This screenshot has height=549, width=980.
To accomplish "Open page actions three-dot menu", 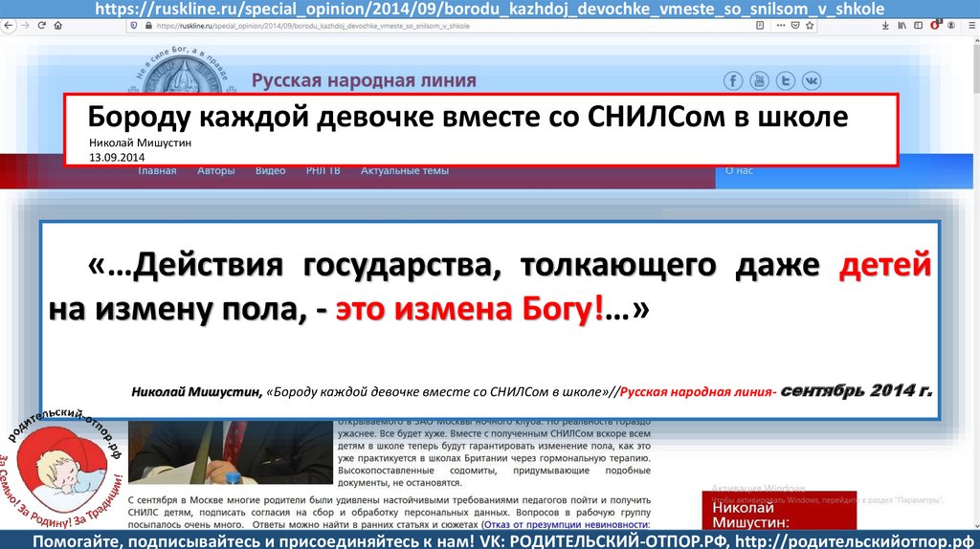I will pyautogui.click(x=781, y=26).
